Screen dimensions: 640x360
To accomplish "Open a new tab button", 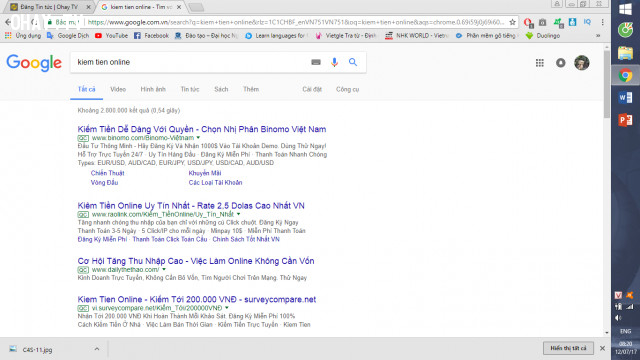I will point(196,7).
